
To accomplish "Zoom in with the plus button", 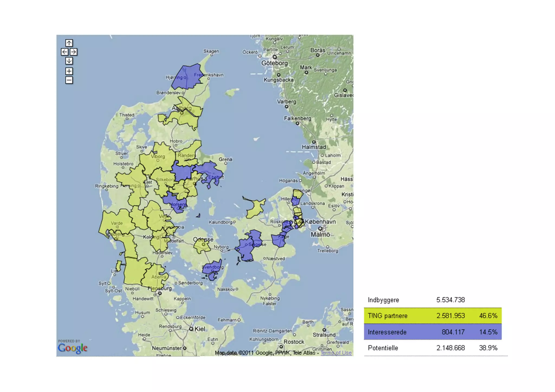I will pyautogui.click(x=69, y=71).
